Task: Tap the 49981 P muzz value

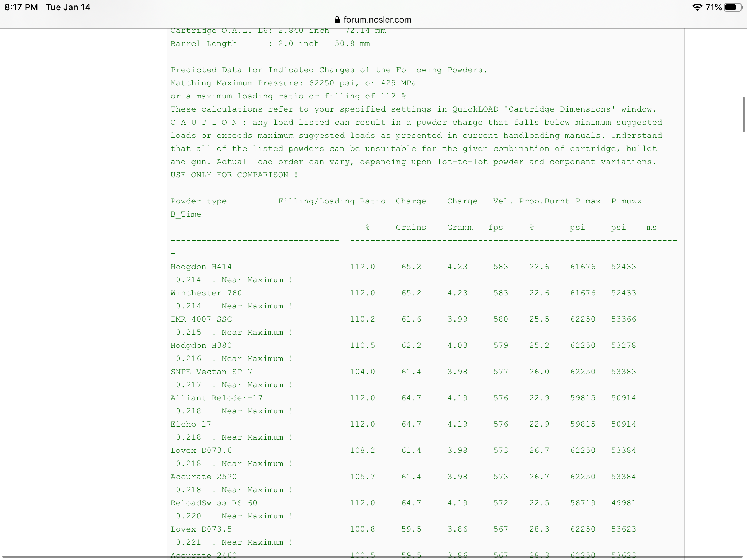Action: [x=624, y=503]
